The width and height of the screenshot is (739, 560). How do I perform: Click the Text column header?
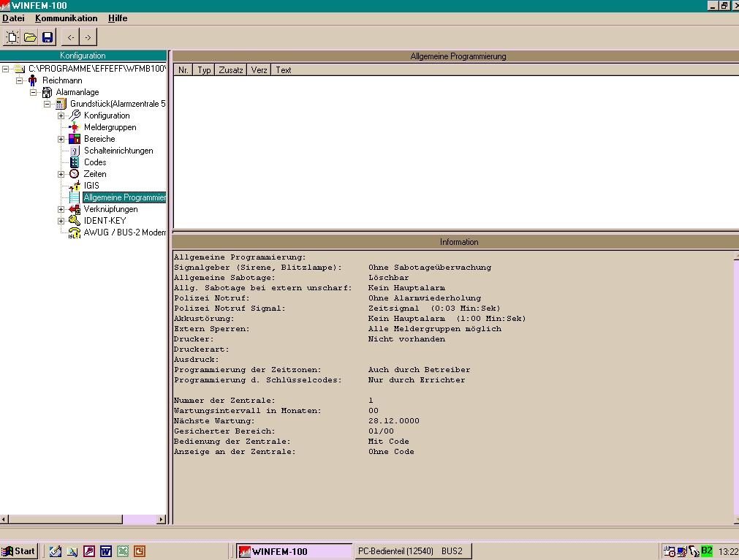[284, 70]
